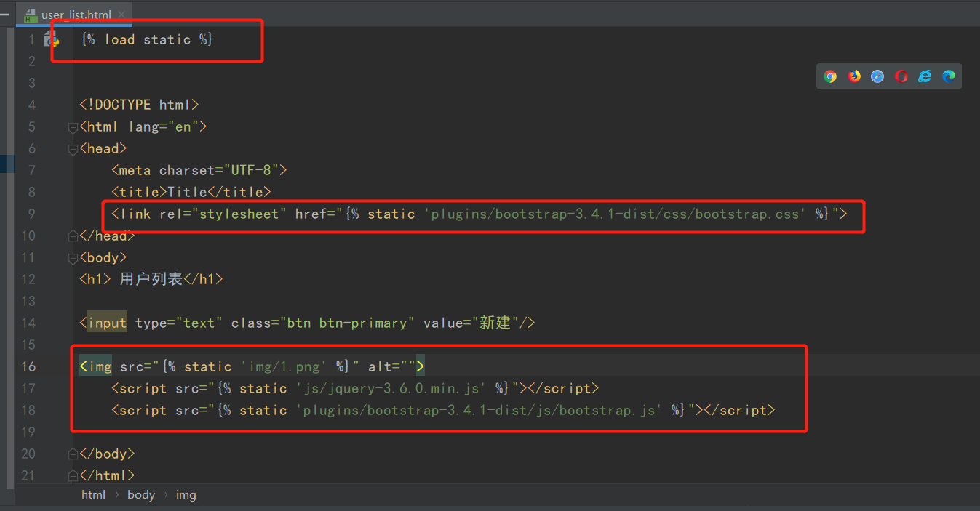Click the opening <body> tag text
The height and width of the screenshot is (511, 980).
[x=103, y=257]
